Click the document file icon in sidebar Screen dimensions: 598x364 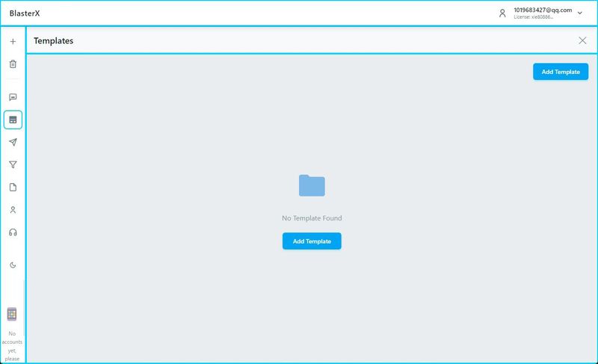[x=13, y=187]
